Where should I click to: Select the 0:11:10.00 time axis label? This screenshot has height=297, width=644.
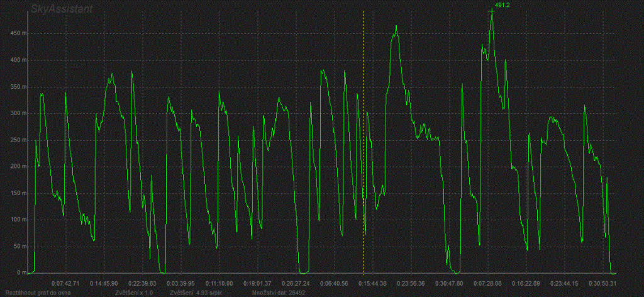pyautogui.click(x=219, y=283)
